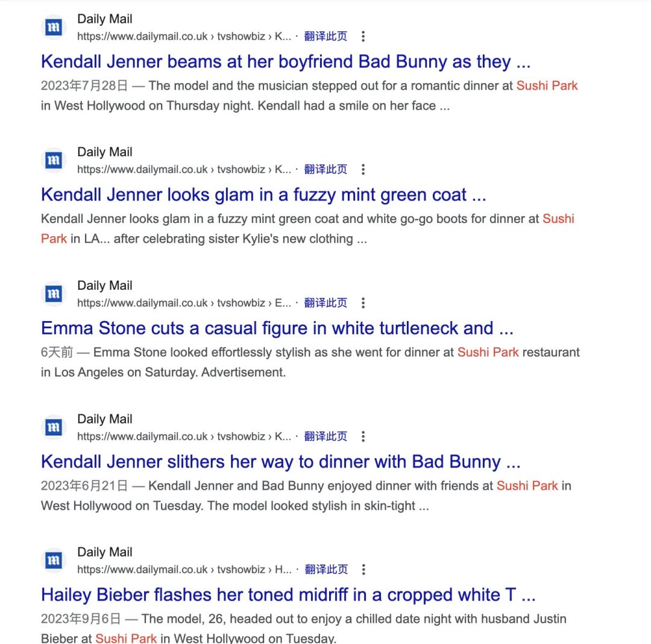This screenshot has width=651, height=644.
Task: Open the three-dot options for the Emma Stone result
Action: click(363, 303)
